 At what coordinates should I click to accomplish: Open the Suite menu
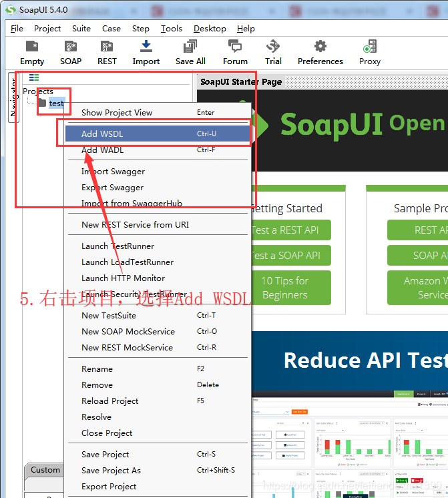(81, 29)
